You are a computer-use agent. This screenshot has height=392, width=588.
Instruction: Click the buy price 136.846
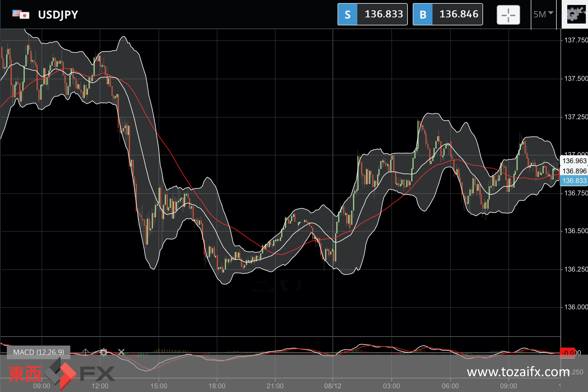pos(459,14)
